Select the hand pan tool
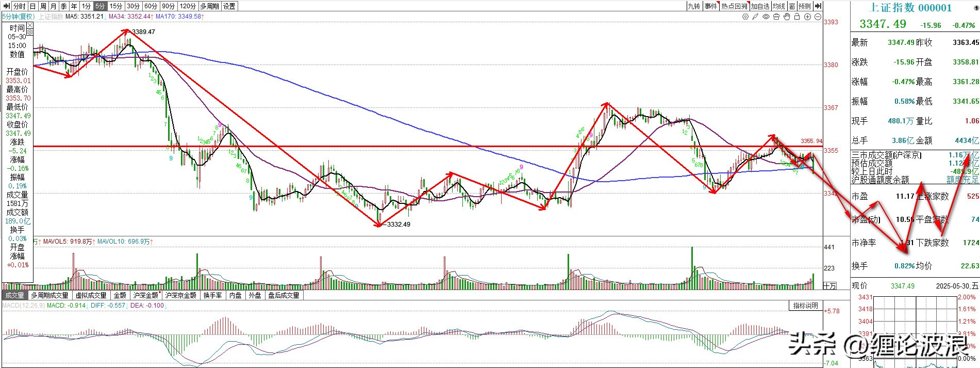Screen dimensions: 980x368 [787, 17]
